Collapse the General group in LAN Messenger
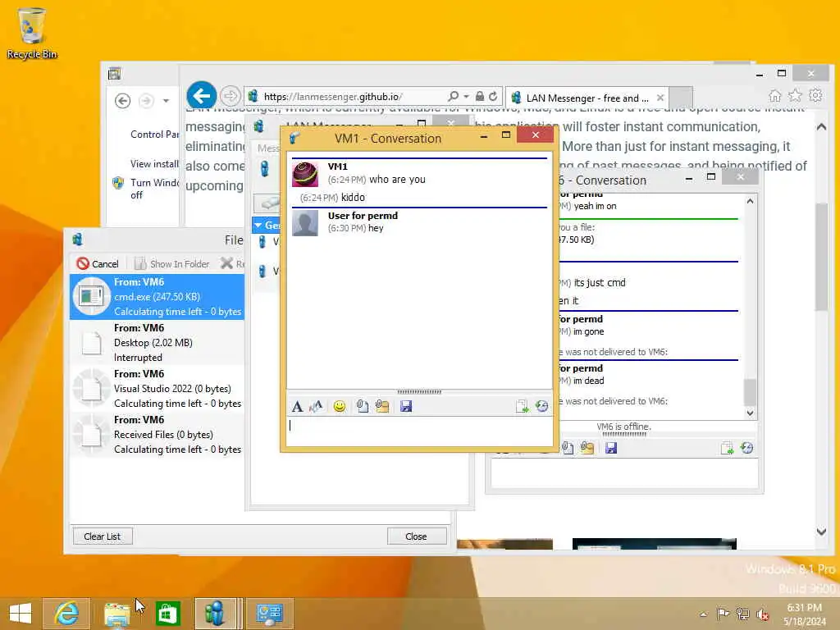This screenshot has height=630, width=840. 258,226
